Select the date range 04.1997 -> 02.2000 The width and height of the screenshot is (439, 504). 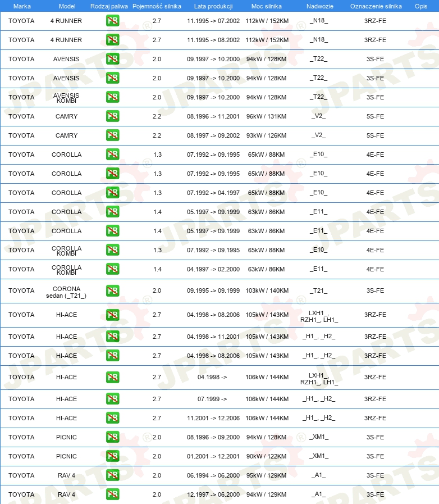tap(213, 269)
